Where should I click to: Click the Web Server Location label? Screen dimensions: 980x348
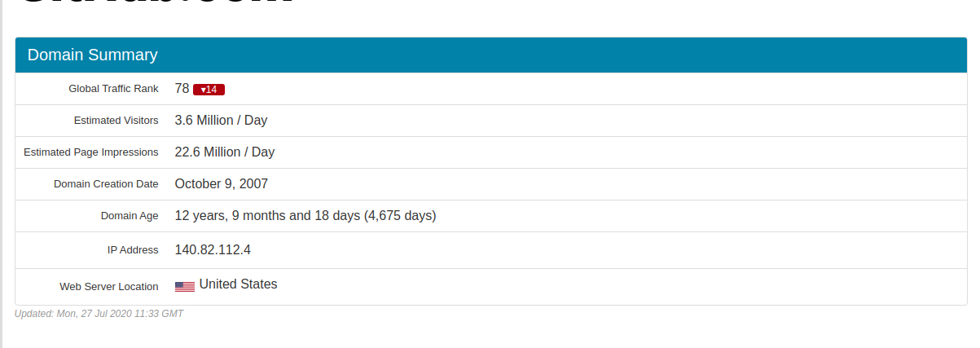point(109,287)
